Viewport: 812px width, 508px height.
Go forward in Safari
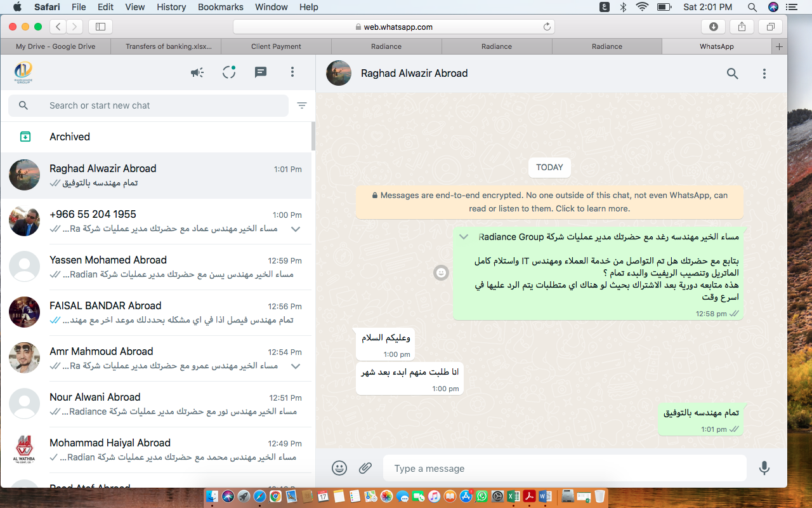(x=75, y=27)
